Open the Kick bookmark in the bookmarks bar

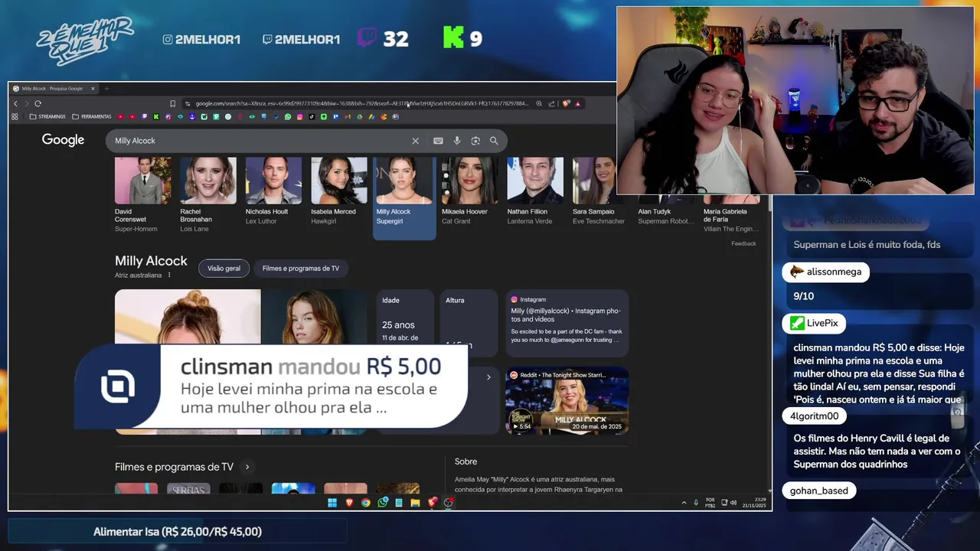(x=156, y=117)
